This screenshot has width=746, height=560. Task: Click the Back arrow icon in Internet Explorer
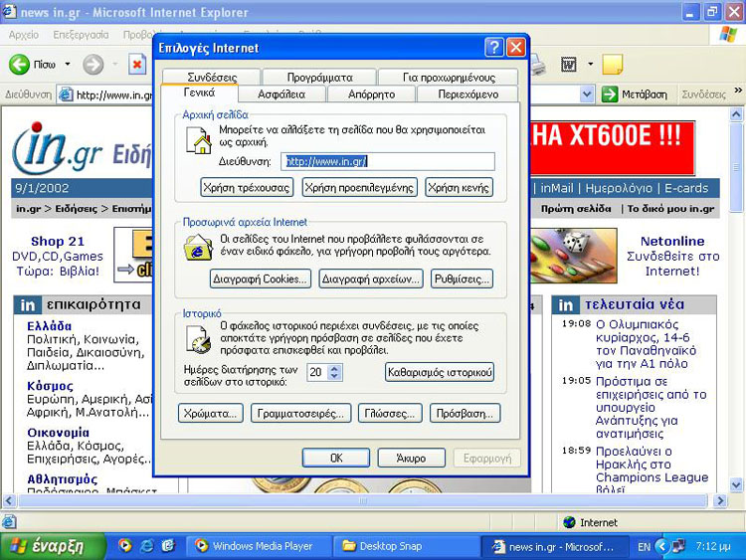[x=19, y=65]
